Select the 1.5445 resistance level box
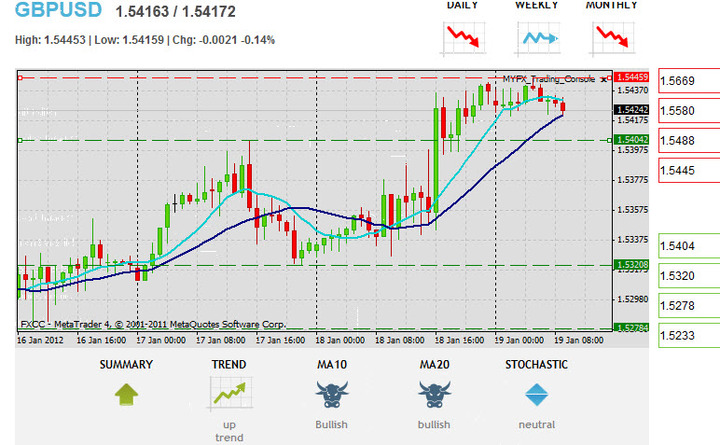The image size is (720, 445). pos(689,171)
